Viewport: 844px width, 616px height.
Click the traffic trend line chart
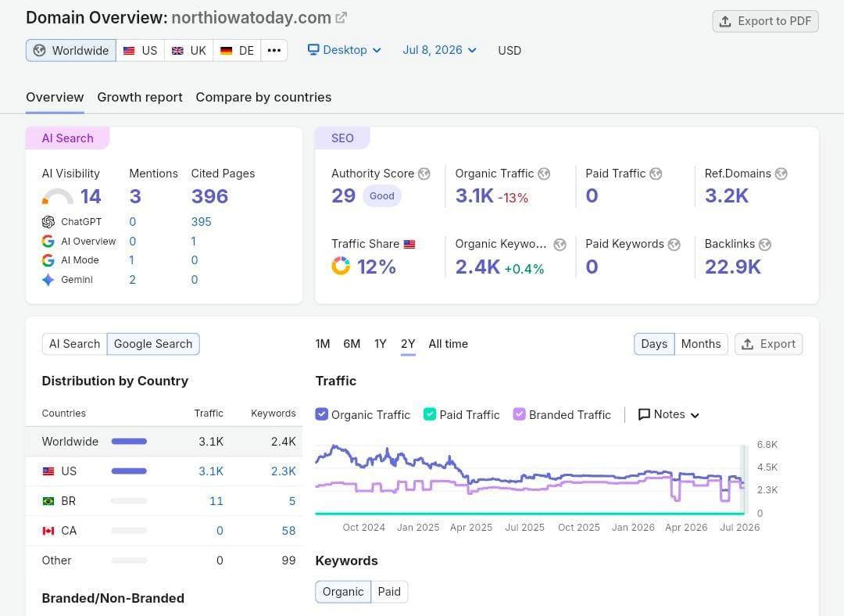530,479
